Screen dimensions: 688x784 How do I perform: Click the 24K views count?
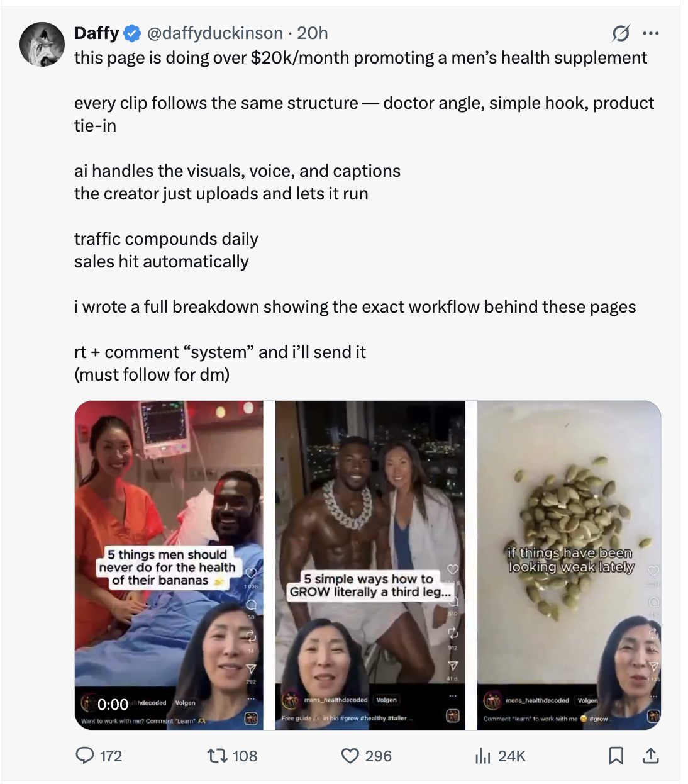[x=512, y=756]
